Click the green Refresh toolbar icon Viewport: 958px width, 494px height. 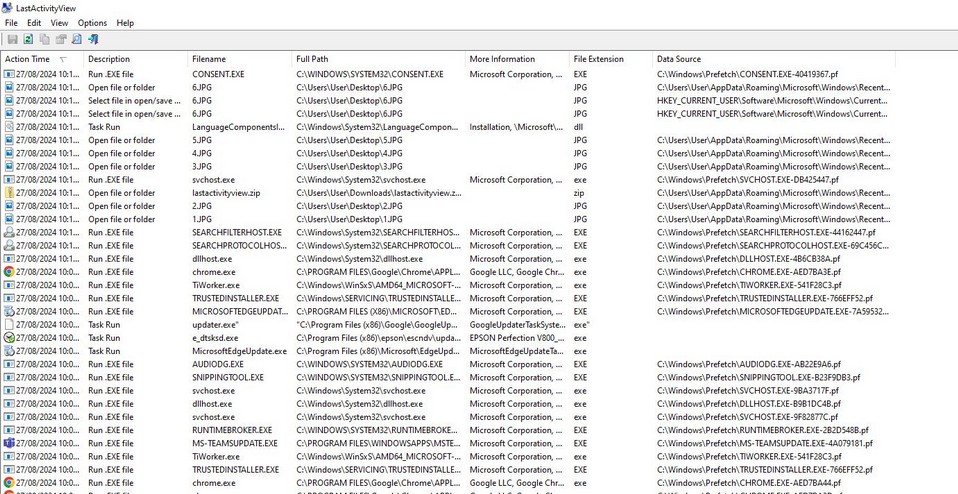[x=28, y=39]
